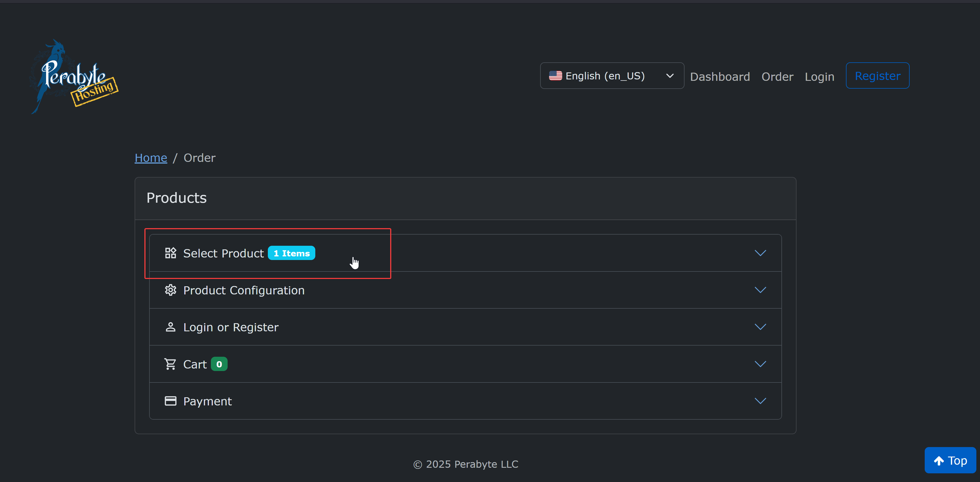
Task: Go to the Order nav item
Action: (777, 77)
